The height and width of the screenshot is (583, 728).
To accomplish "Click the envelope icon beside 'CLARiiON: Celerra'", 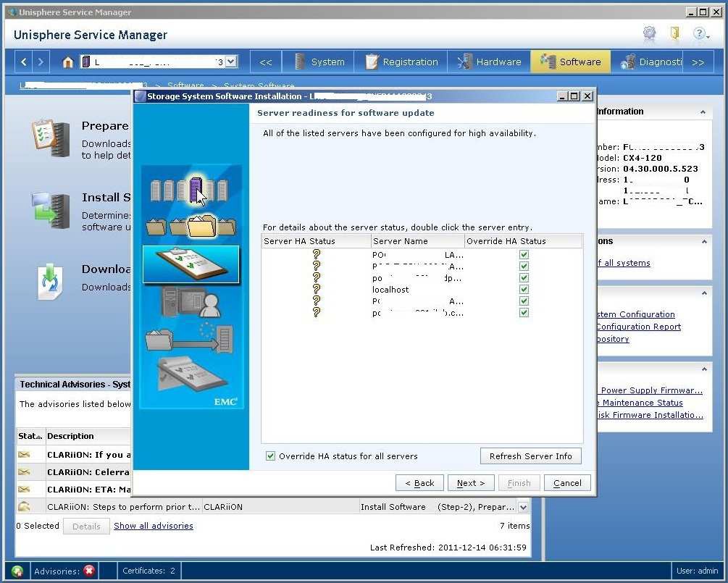I will 24,472.
